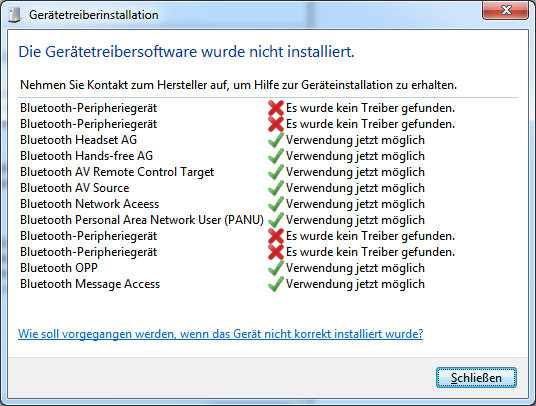Click the Bluetooth OPP device name
The height and width of the screenshot is (406, 536).
(59, 268)
